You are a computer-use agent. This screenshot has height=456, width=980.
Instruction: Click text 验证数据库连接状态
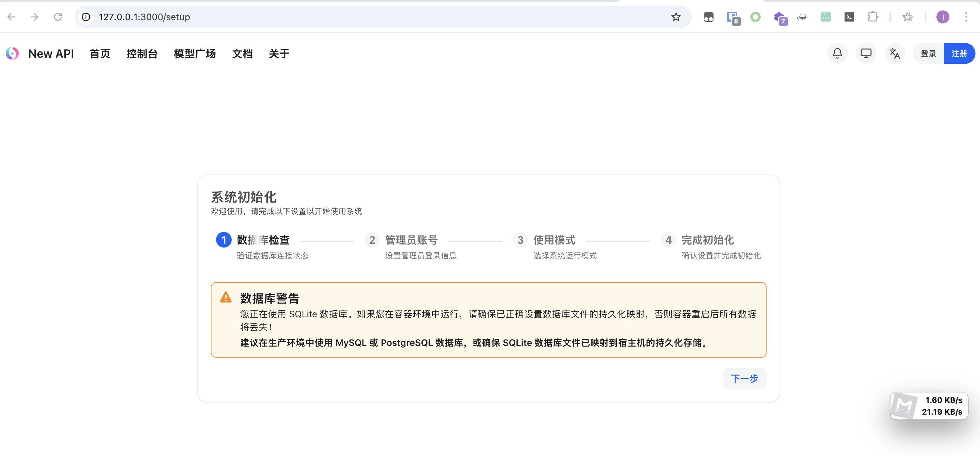pos(272,256)
